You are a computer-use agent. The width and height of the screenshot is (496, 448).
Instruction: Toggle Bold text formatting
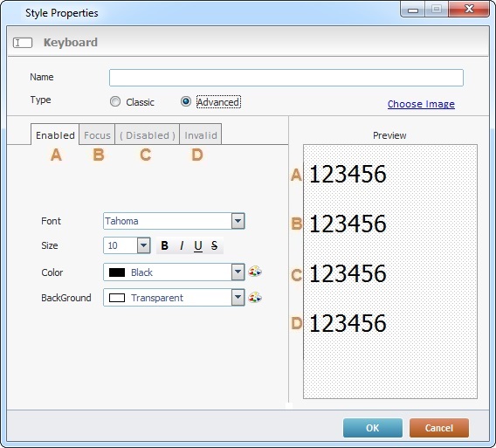tap(164, 245)
